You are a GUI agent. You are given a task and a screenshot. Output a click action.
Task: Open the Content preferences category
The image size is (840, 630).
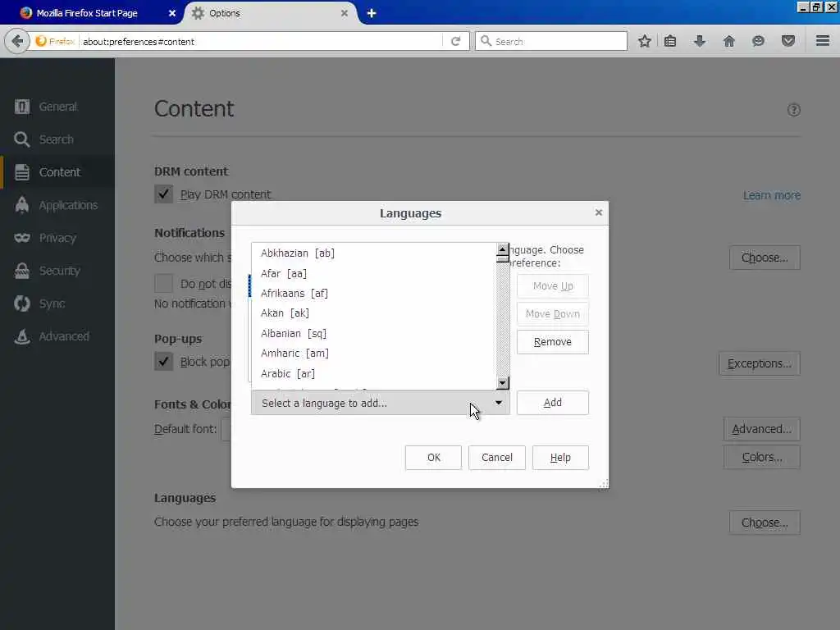pyautogui.click(x=57, y=172)
